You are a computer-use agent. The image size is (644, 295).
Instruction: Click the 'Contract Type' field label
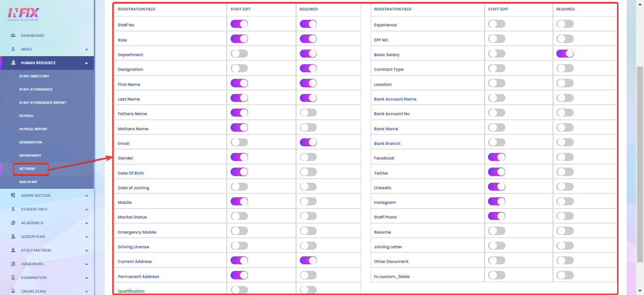click(x=389, y=69)
